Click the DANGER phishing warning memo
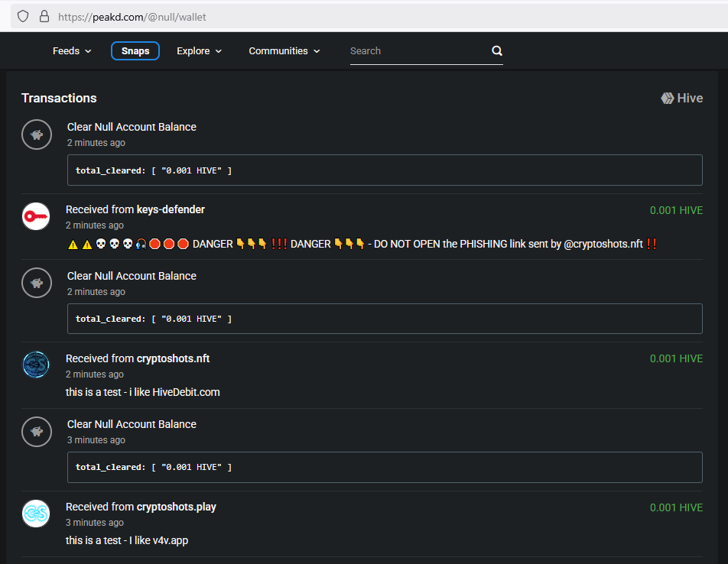Image resolution: width=728 pixels, height=564 pixels. (362, 244)
